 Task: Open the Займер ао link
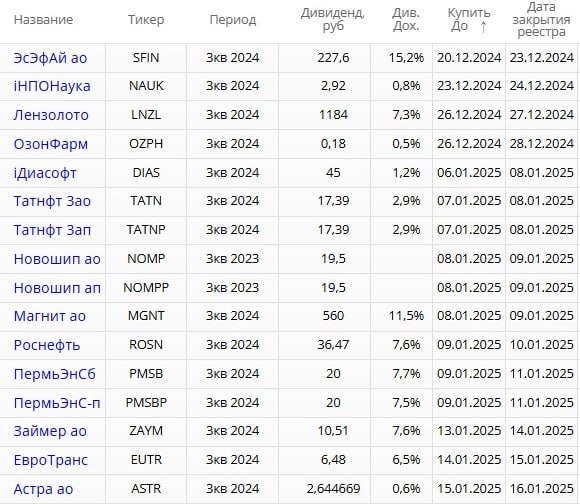pyautogui.click(x=50, y=431)
